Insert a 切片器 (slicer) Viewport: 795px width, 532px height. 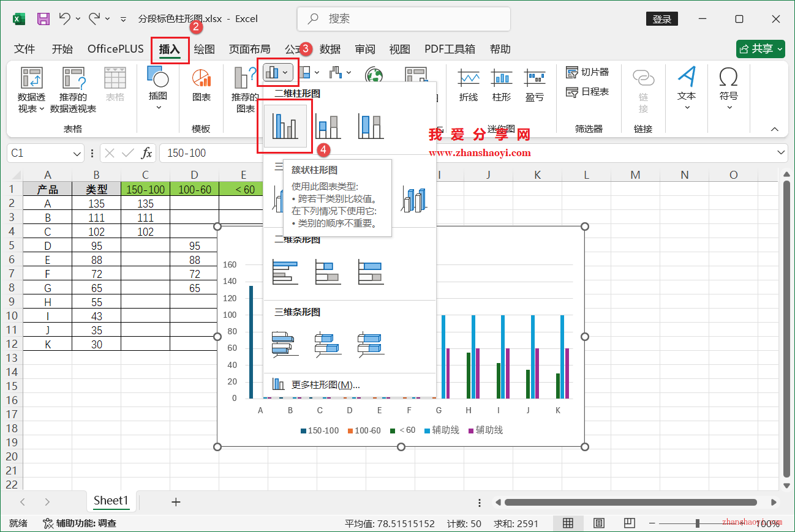587,72
